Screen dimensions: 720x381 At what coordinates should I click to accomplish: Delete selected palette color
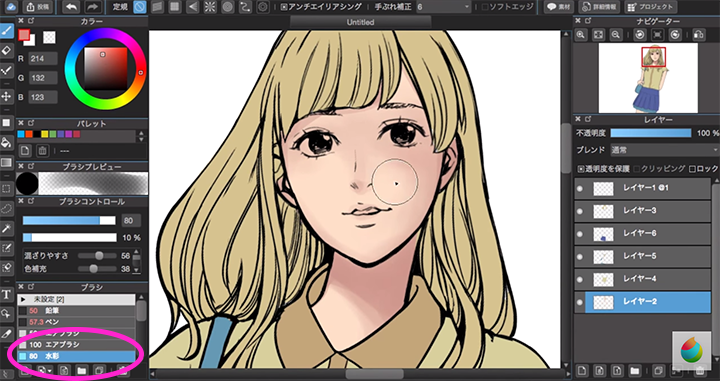[x=43, y=151]
